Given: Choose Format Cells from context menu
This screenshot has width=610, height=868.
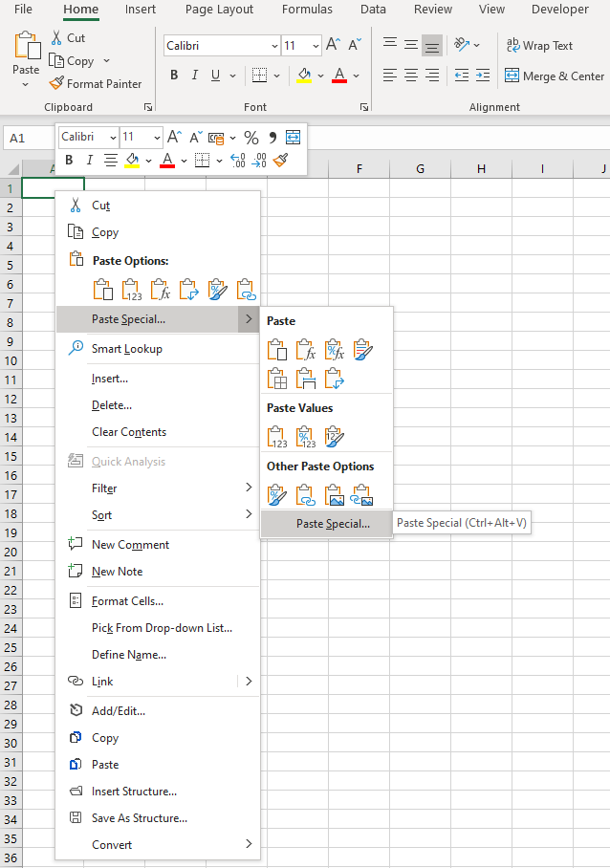Looking at the screenshot, I should coord(127,601).
